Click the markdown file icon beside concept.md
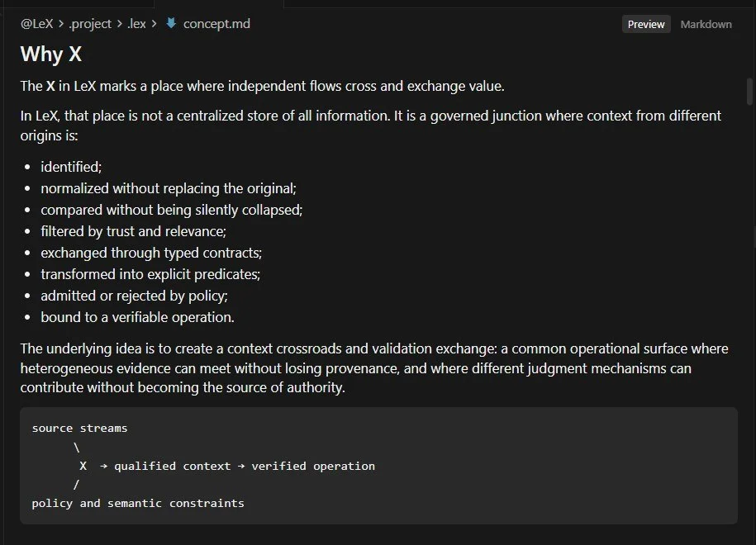The height and width of the screenshot is (545, 756). [x=171, y=23]
